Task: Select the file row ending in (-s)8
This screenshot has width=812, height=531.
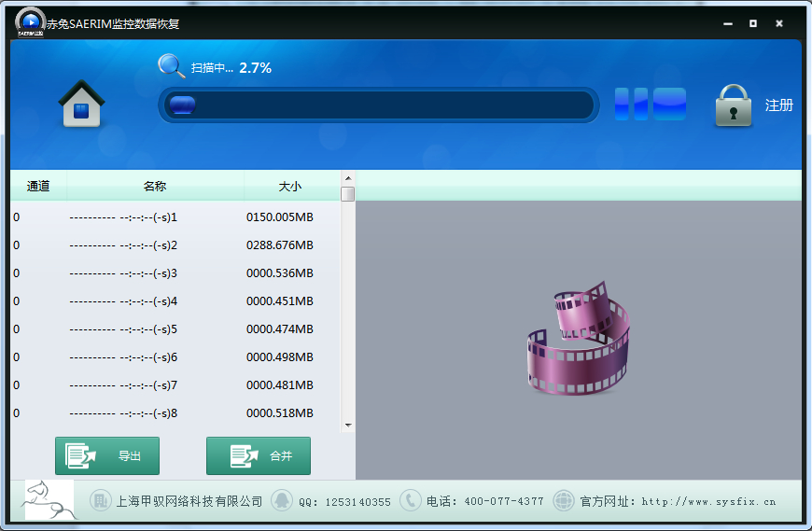Action: [x=175, y=412]
